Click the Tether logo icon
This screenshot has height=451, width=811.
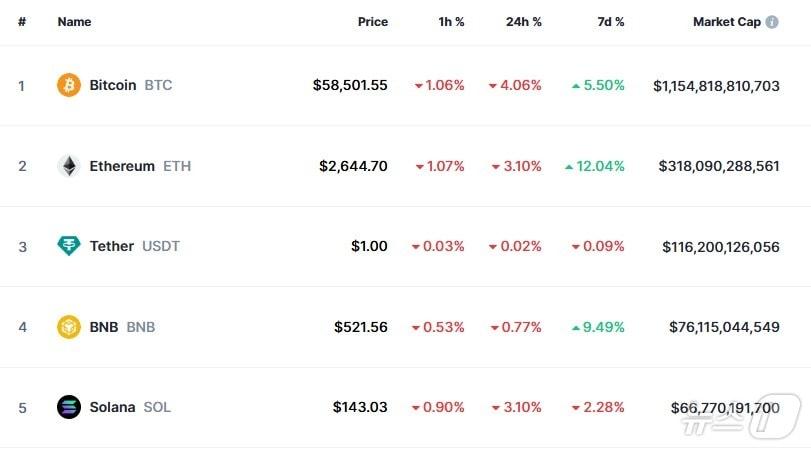[68, 246]
